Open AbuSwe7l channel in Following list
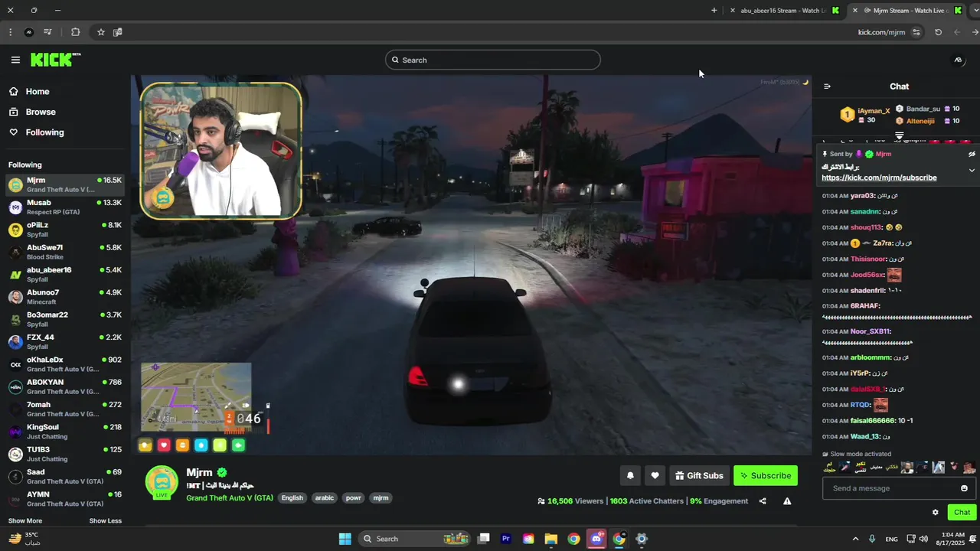980x551 pixels. tap(65, 252)
